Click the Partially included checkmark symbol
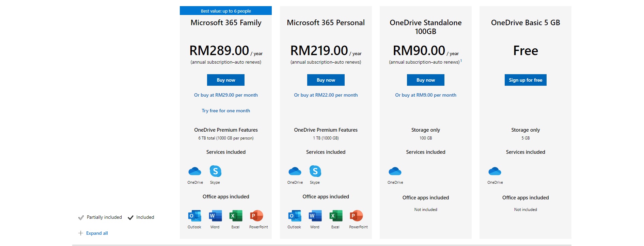Viewport: 644px width, 246px height. point(81,217)
